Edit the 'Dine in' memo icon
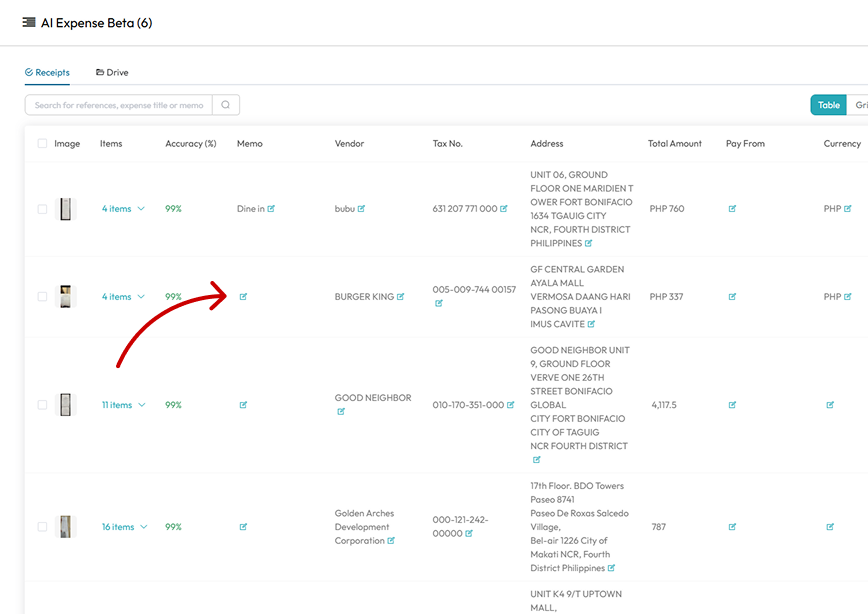This screenshot has height=615, width=868. [x=271, y=209]
